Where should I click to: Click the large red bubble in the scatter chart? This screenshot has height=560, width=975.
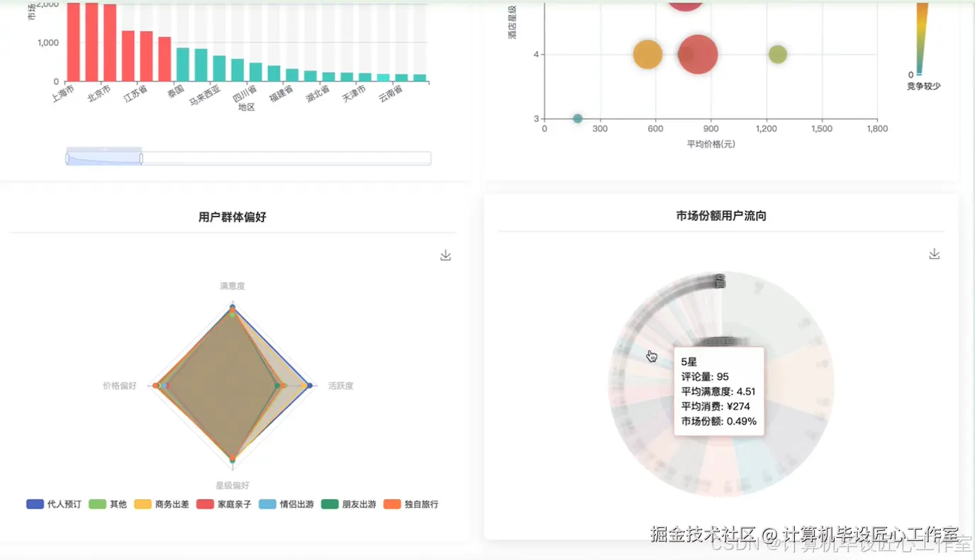pos(697,53)
